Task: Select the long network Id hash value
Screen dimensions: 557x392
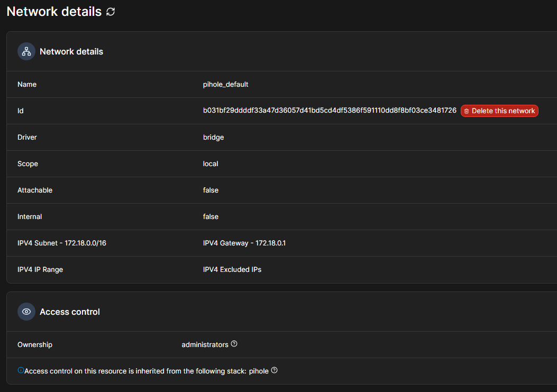Action: click(x=330, y=111)
